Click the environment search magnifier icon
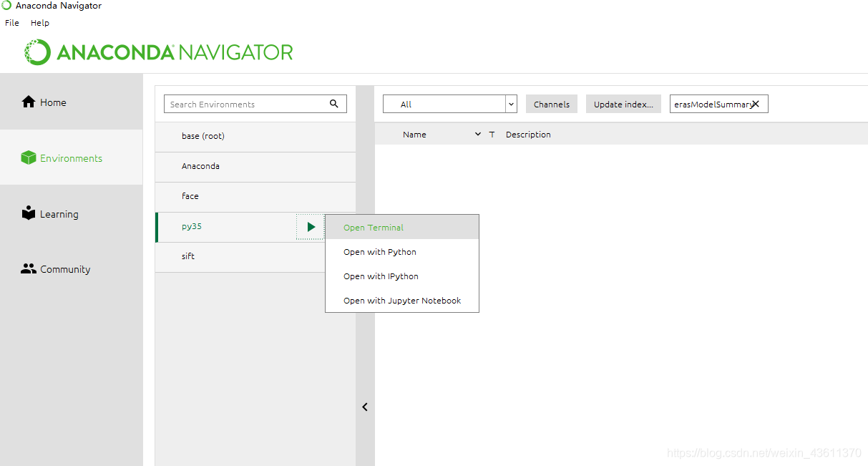 click(x=334, y=104)
